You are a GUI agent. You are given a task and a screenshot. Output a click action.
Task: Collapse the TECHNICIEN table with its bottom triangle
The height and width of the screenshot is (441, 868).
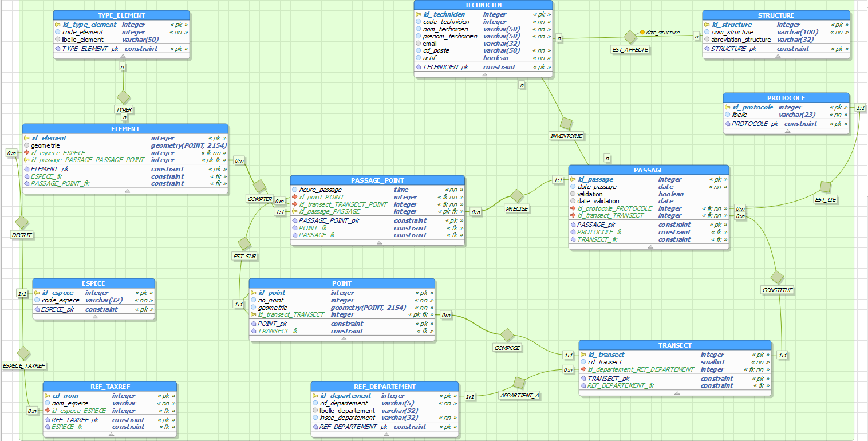click(484, 74)
